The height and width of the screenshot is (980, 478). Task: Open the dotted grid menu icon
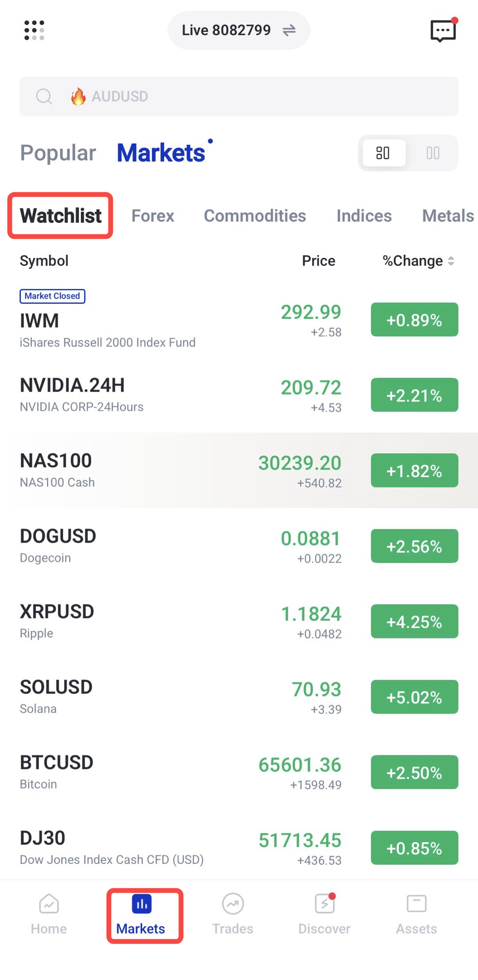[34, 30]
